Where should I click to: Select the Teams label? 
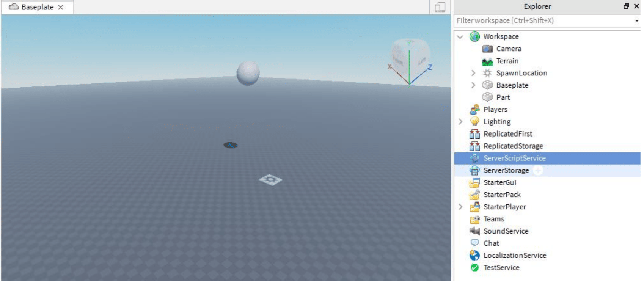pos(493,219)
